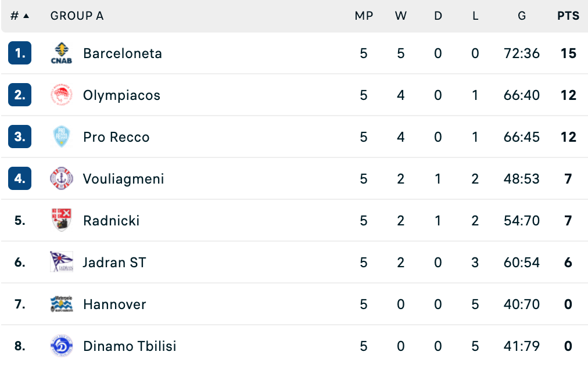The width and height of the screenshot is (588, 366).
Task: Sort table by PTS column header
Action: pos(568,16)
